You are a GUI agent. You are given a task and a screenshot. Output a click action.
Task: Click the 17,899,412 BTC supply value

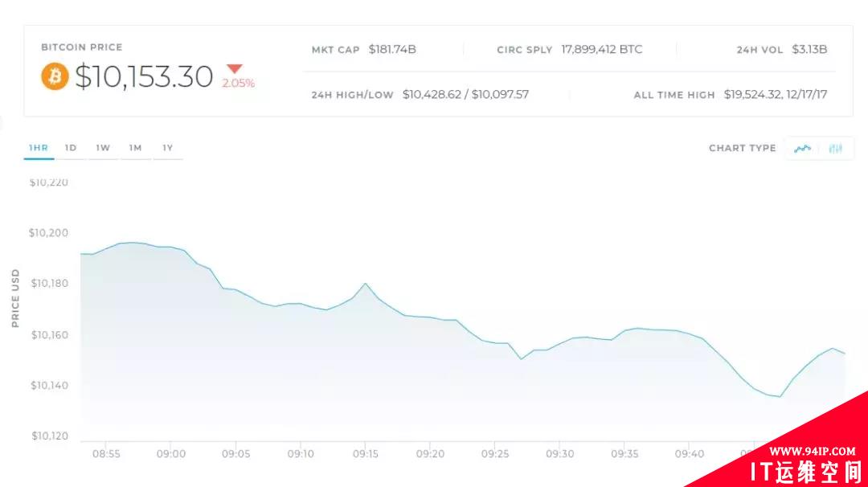tap(602, 49)
